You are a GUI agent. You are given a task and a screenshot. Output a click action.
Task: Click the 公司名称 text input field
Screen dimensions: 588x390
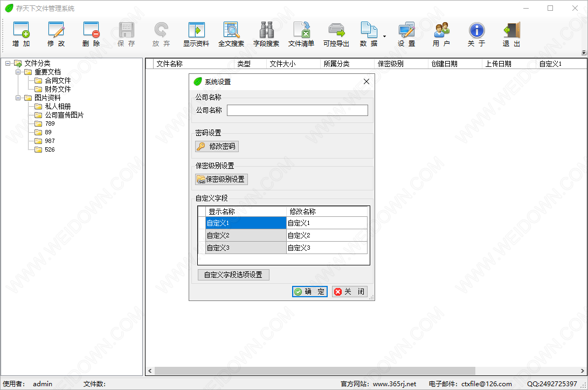(x=297, y=110)
